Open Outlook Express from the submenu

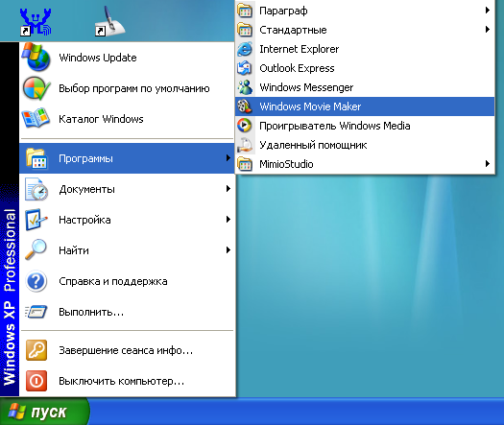(365, 68)
